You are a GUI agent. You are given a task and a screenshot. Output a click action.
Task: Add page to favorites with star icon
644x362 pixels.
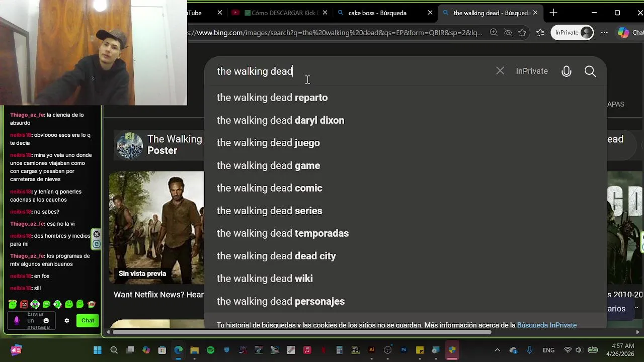(522, 33)
